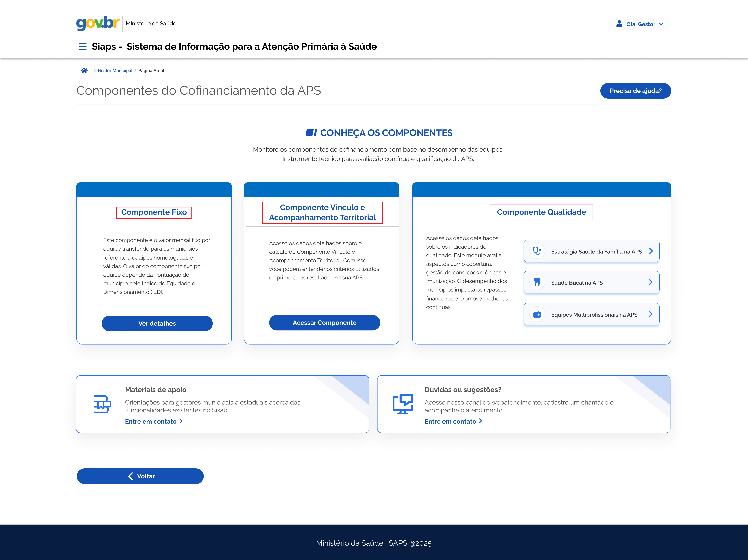Click the stethoscope icon
This screenshot has width=748, height=560.
(x=537, y=251)
